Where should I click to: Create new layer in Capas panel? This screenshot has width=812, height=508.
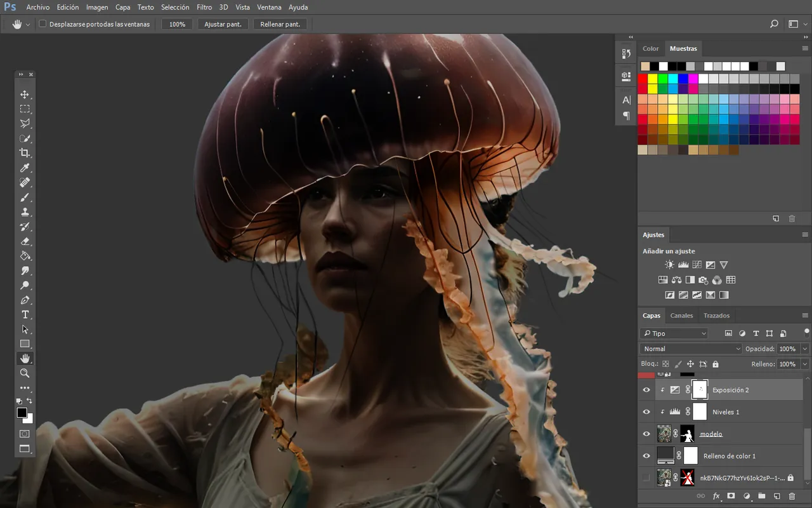tap(776, 496)
